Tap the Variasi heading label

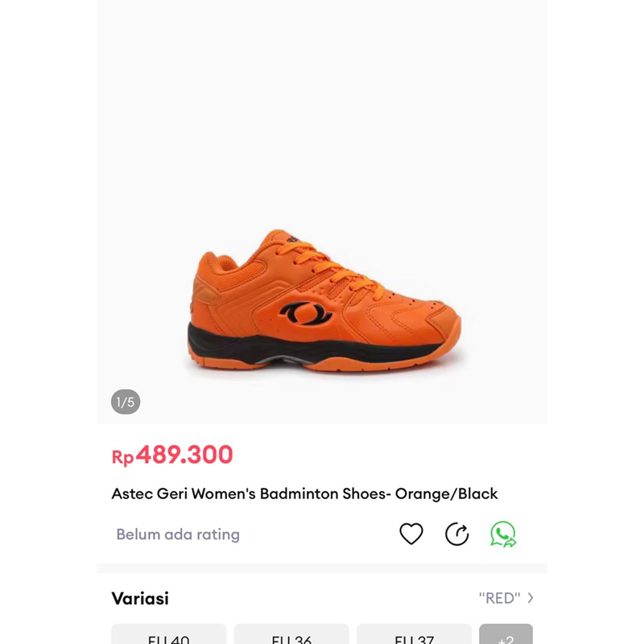pyautogui.click(x=141, y=597)
